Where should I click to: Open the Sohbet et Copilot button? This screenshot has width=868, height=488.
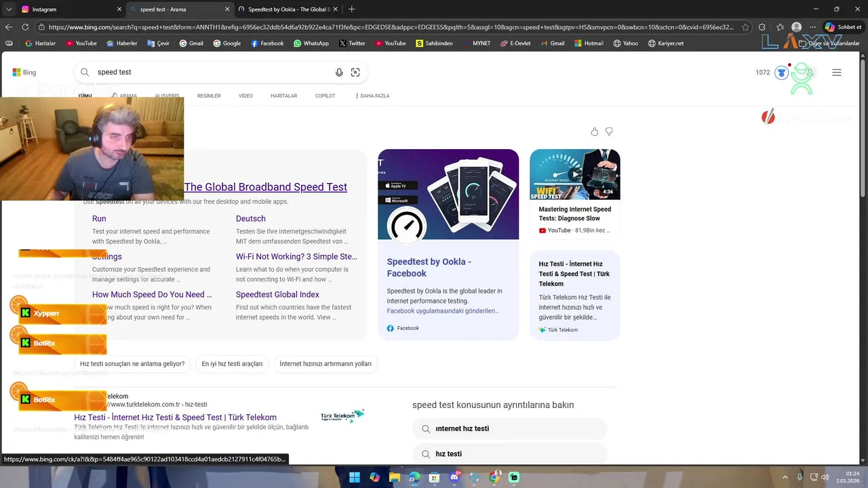(843, 27)
